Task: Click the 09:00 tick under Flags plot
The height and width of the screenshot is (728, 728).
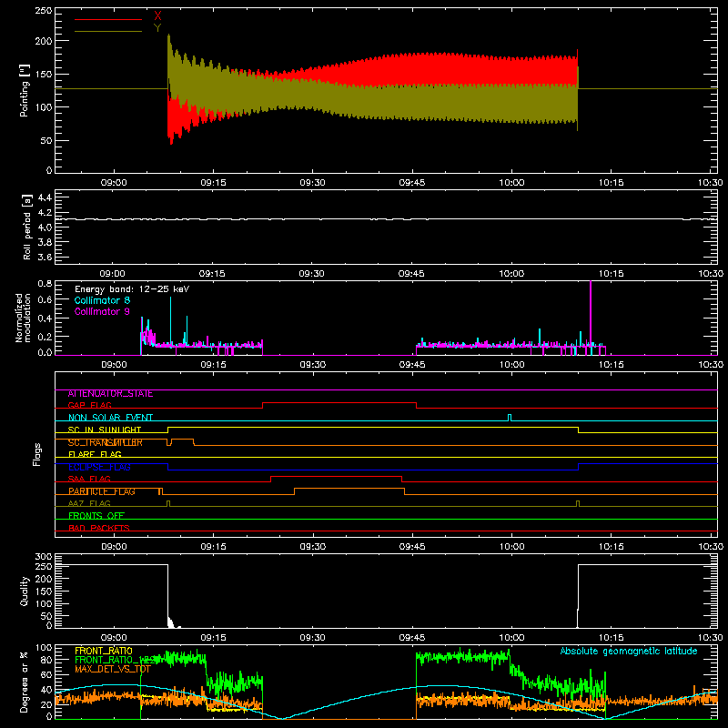Action: click(114, 547)
